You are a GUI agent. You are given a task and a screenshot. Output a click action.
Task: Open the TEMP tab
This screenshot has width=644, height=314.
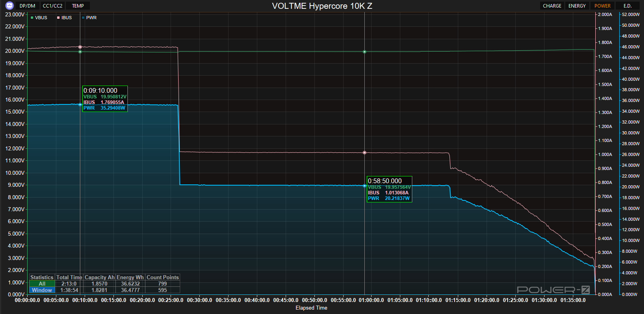point(78,6)
